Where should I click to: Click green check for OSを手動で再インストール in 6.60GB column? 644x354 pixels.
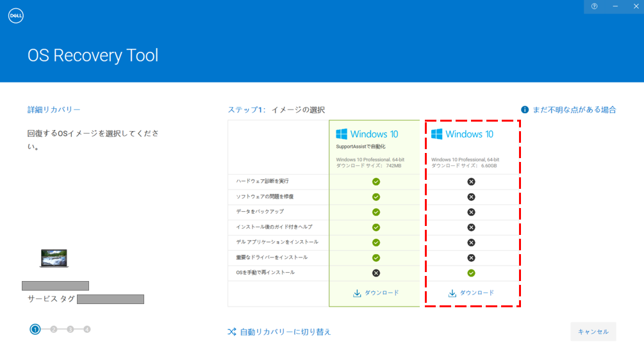point(471,273)
